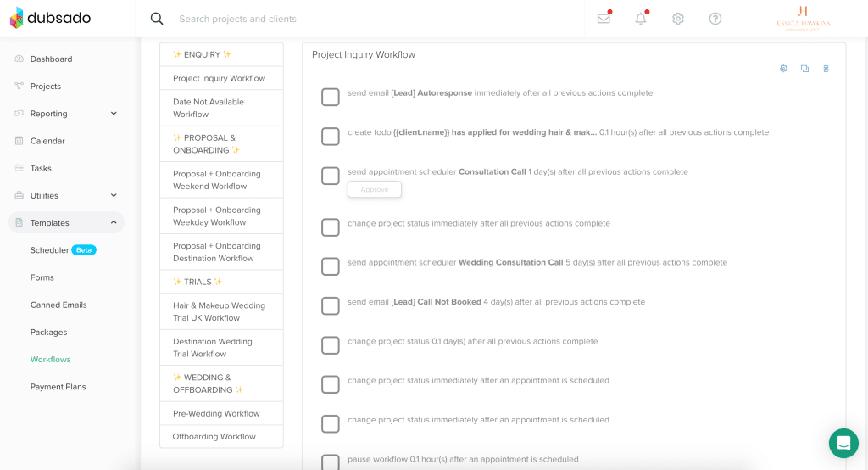Click the workflow settings gear icon
The height and width of the screenshot is (470, 868).
click(x=783, y=69)
